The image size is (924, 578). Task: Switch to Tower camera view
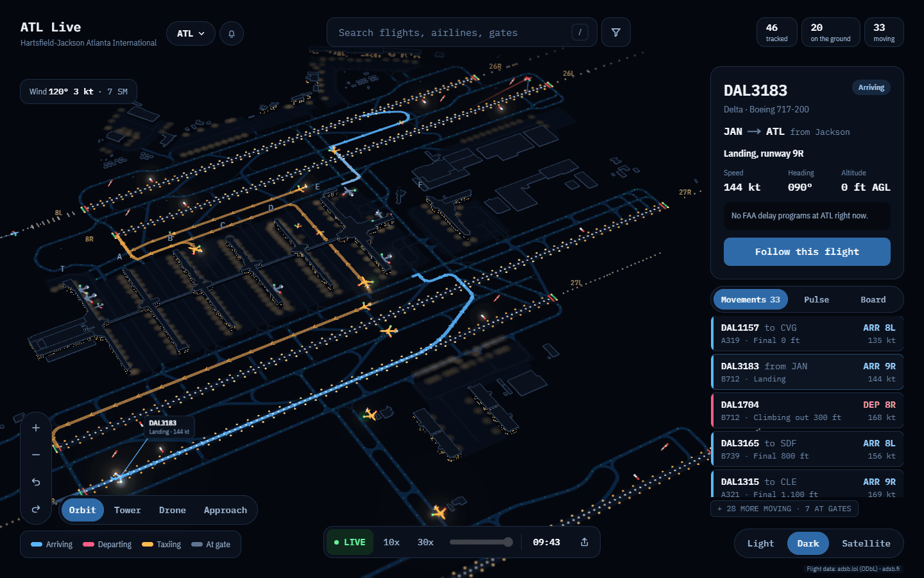(128, 510)
